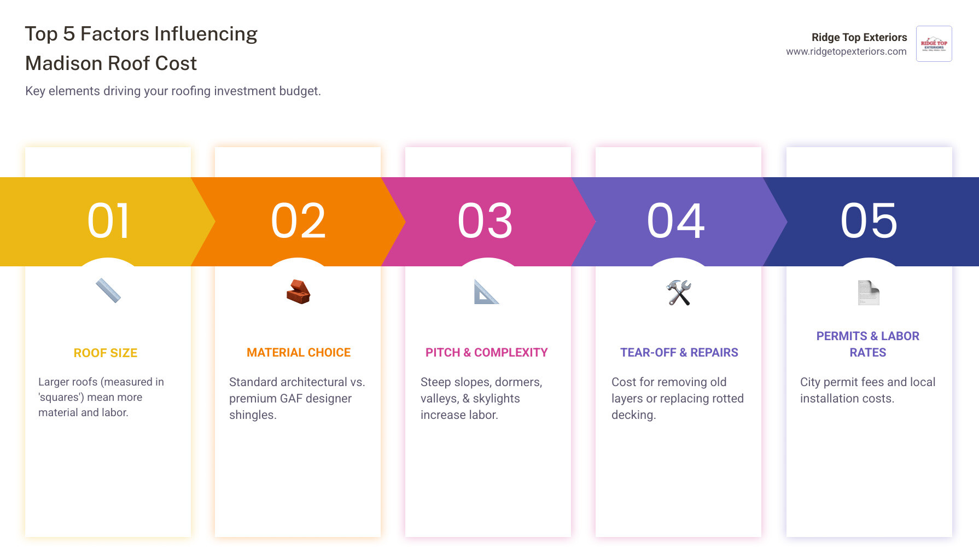Viewport: 979px width, 560px height.
Task: Click the main title Top 5 Factors
Action: point(141,49)
